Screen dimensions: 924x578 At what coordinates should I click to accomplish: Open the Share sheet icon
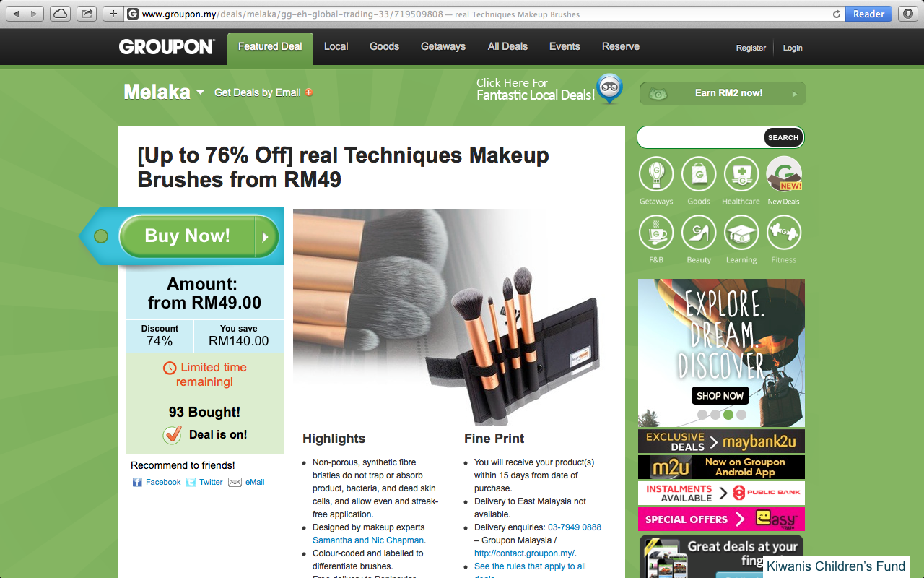(87, 14)
